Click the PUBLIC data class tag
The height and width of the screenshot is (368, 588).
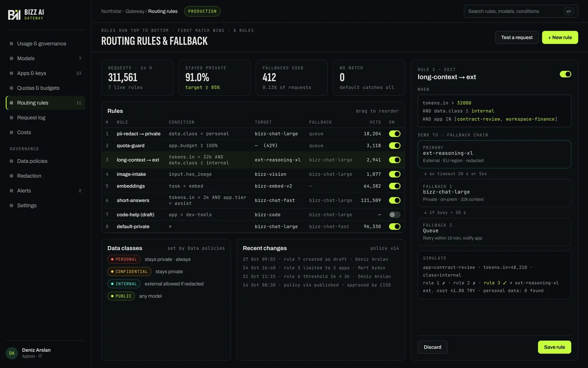coord(121,296)
